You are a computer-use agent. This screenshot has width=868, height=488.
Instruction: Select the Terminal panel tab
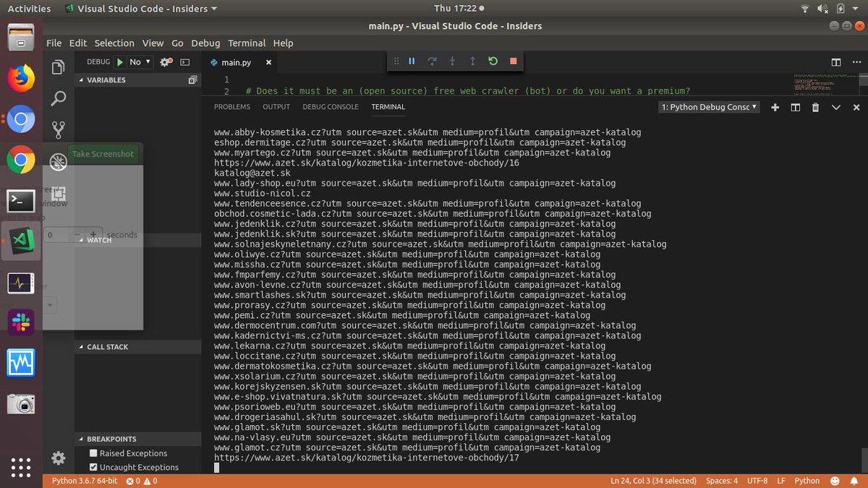[x=388, y=107]
